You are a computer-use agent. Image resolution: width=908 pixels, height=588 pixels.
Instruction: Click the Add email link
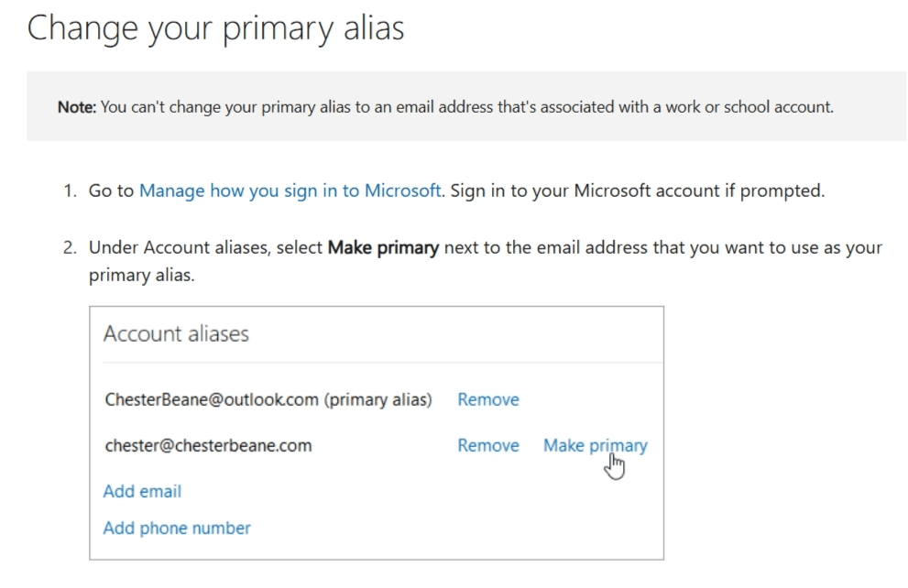pos(142,491)
